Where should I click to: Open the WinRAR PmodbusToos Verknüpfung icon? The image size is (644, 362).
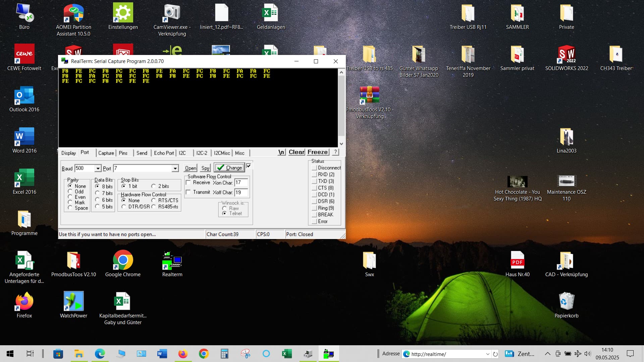tap(369, 102)
